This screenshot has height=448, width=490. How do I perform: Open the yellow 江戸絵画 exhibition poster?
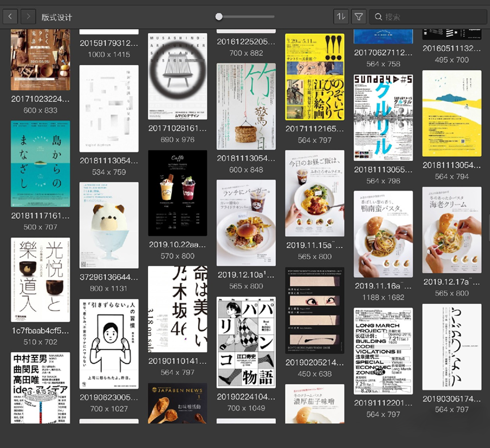315,77
